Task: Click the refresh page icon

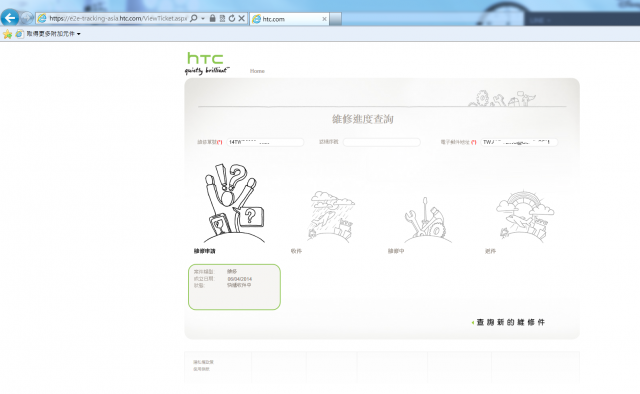Action: point(232,18)
